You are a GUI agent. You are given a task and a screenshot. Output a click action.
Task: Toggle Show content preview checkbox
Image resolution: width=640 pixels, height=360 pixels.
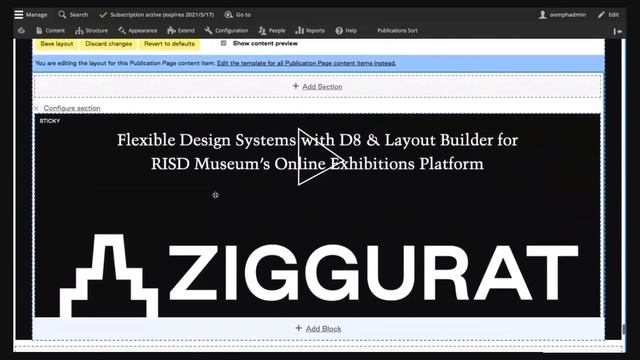(224, 43)
